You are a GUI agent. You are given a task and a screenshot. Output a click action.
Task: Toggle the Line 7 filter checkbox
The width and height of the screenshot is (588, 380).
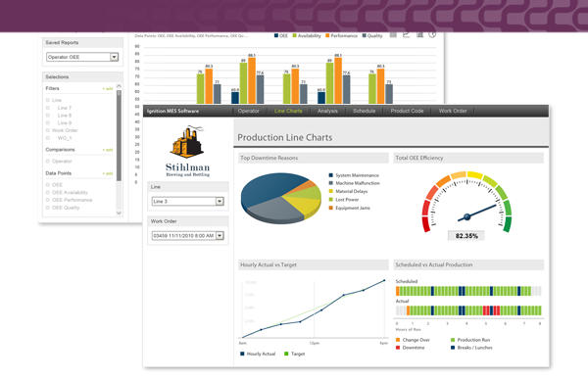pos(48,108)
